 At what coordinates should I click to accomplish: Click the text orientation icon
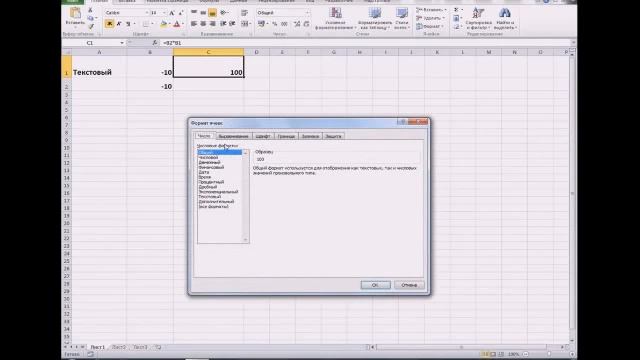pyautogui.click(x=223, y=13)
